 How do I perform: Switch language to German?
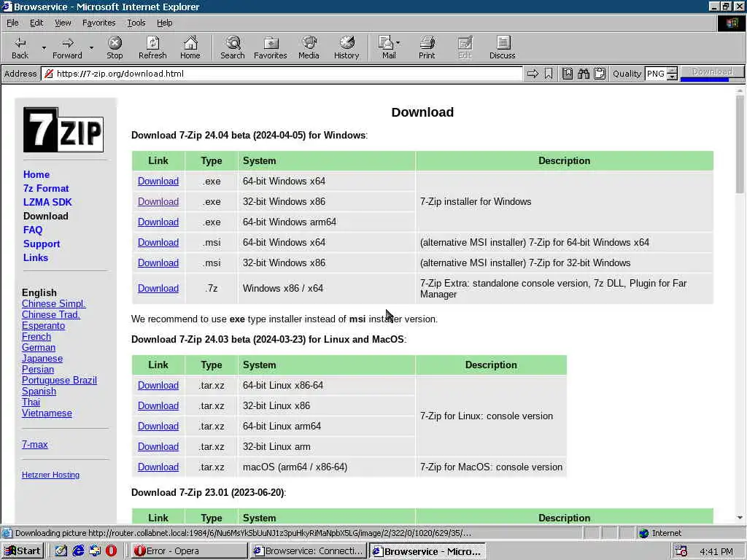coord(39,348)
